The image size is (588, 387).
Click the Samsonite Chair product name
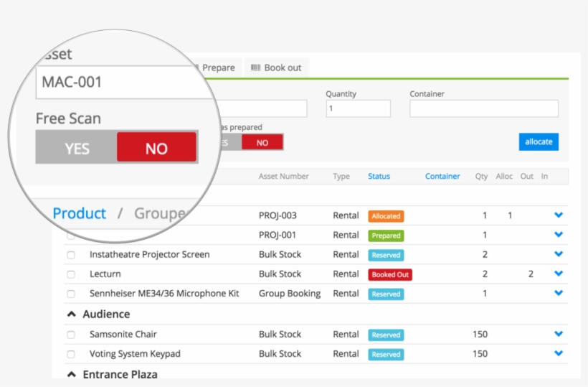point(123,334)
